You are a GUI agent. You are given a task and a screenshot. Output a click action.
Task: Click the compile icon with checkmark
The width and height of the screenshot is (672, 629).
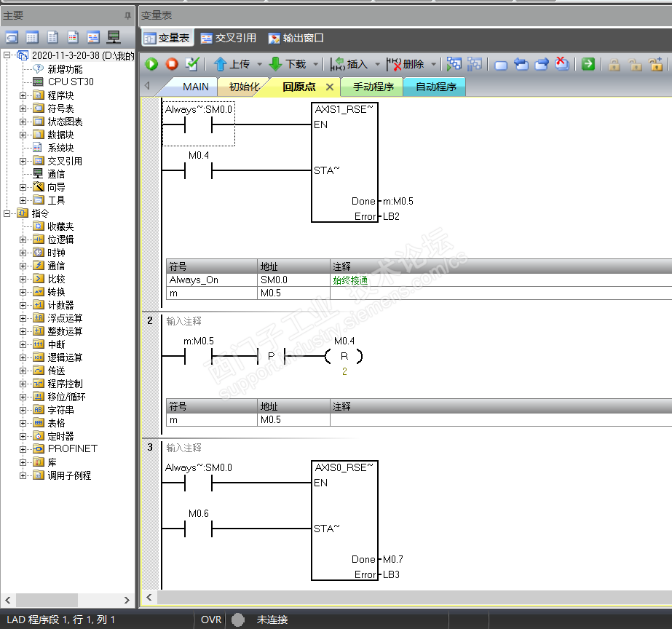pos(191,64)
